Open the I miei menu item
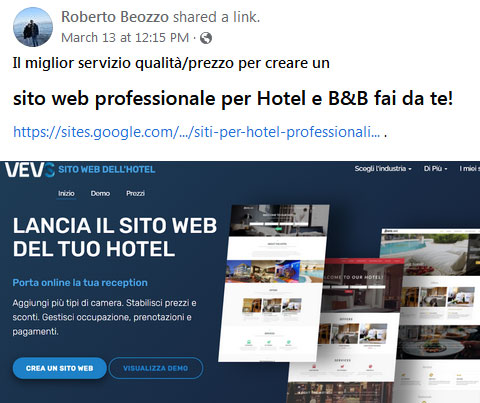Viewport: 480px width, 403px height. tap(469, 169)
